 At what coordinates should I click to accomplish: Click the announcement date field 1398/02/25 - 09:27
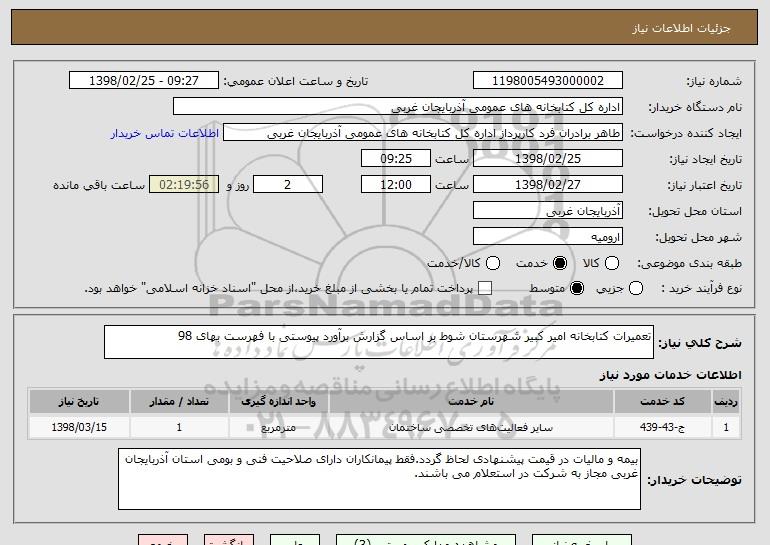click(146, 80)
